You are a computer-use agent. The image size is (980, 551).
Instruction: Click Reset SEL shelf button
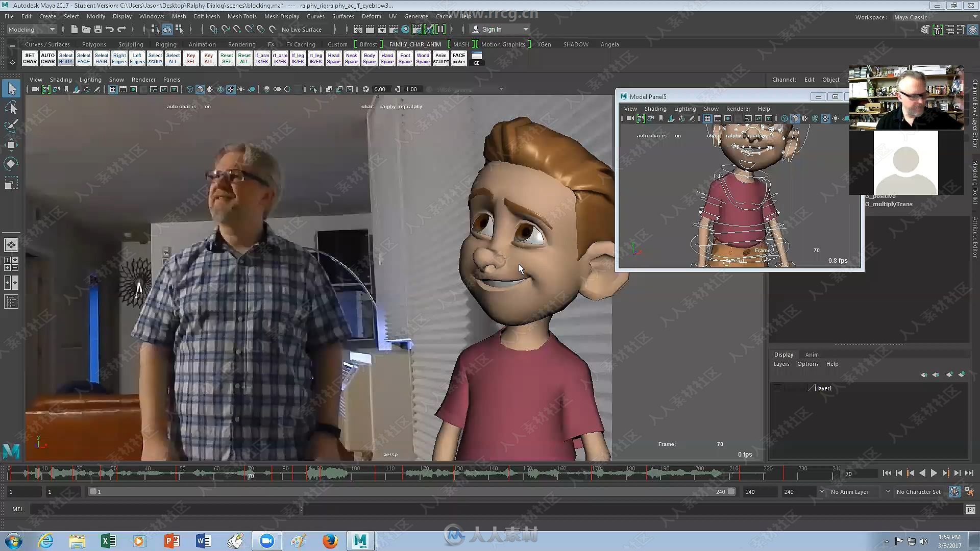[x=226, y=58]
